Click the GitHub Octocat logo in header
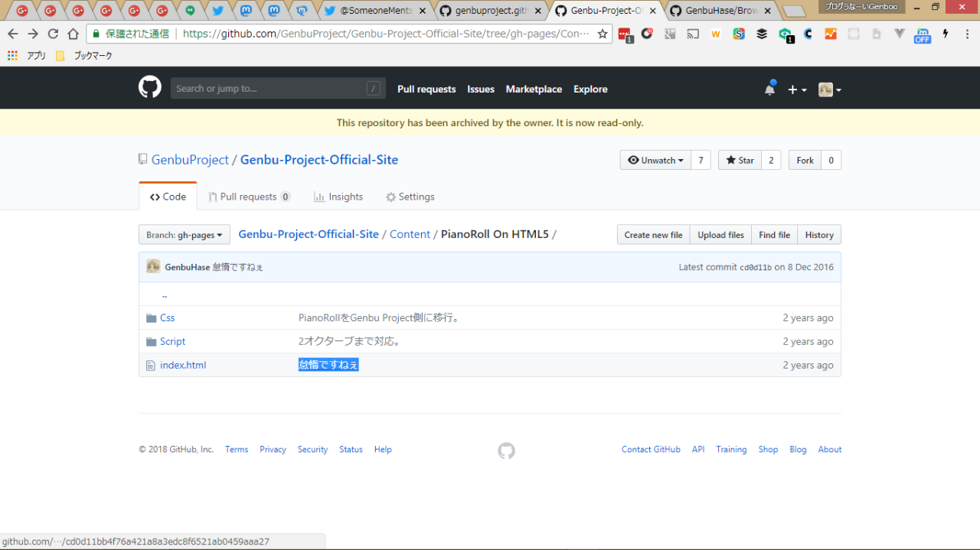 coord(150,88)
